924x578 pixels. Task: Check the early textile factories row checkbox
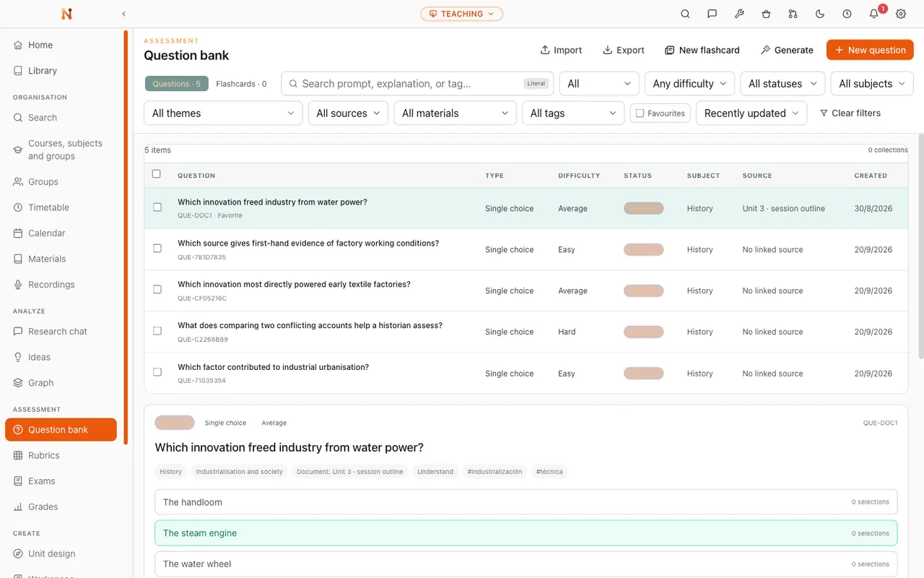click(x=157, y=290)
